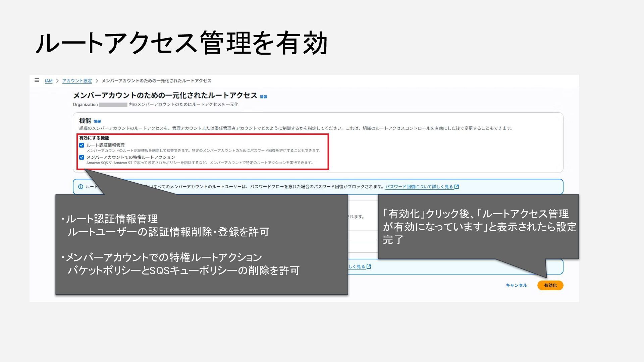Click the orange 有効化 button
Image resolution: width=644 pixels, height=362 pixels.
[x=550, y=285]
